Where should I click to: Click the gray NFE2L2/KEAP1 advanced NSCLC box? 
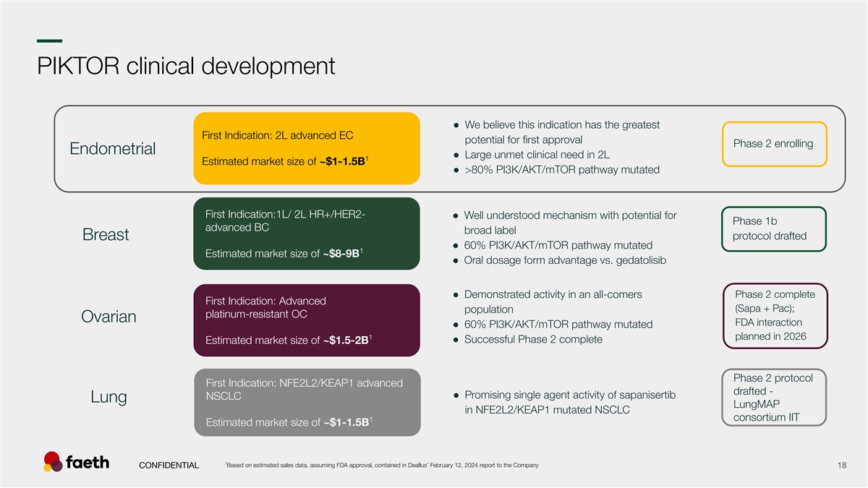[307, 402]
